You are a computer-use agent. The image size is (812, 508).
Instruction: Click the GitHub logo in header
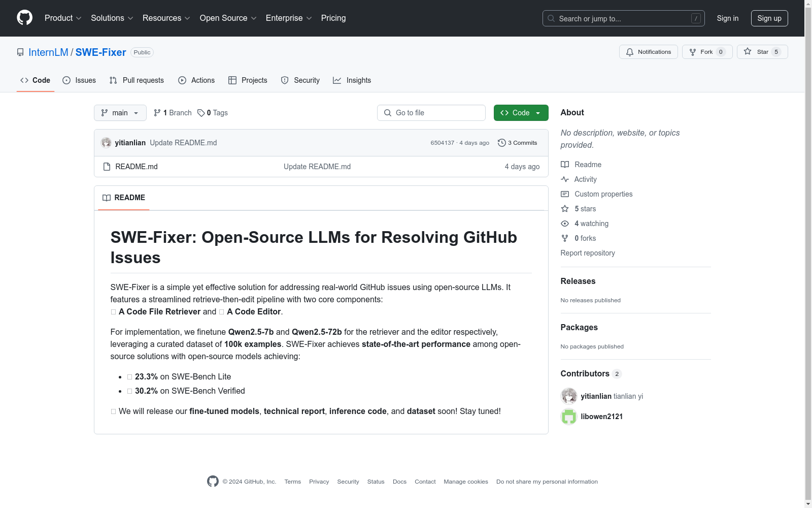point(24,18)
